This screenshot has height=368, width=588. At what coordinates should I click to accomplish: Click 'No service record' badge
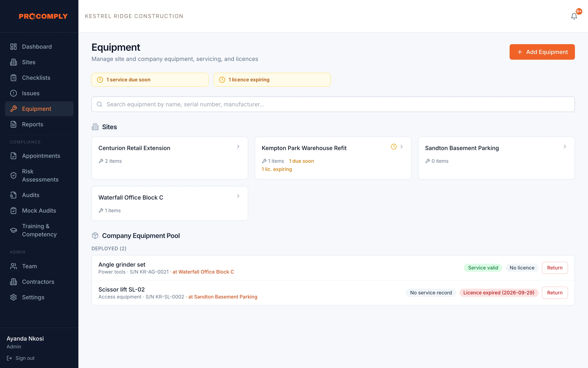pyautogui.click(x=431, y=293)
